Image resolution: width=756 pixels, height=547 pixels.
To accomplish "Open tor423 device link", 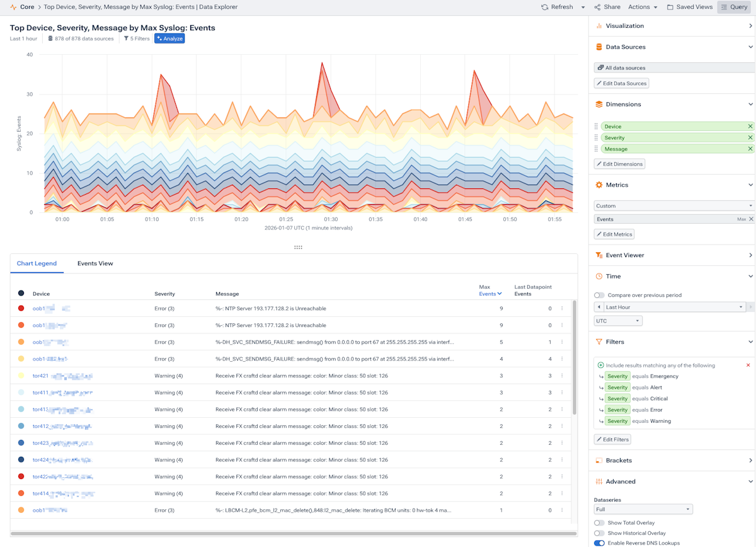I will pos(63,443).
